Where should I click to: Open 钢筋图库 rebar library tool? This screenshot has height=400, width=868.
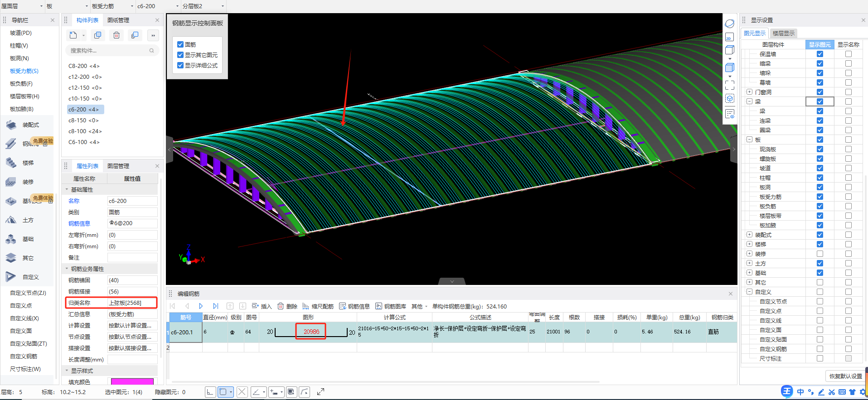(391, 306)
